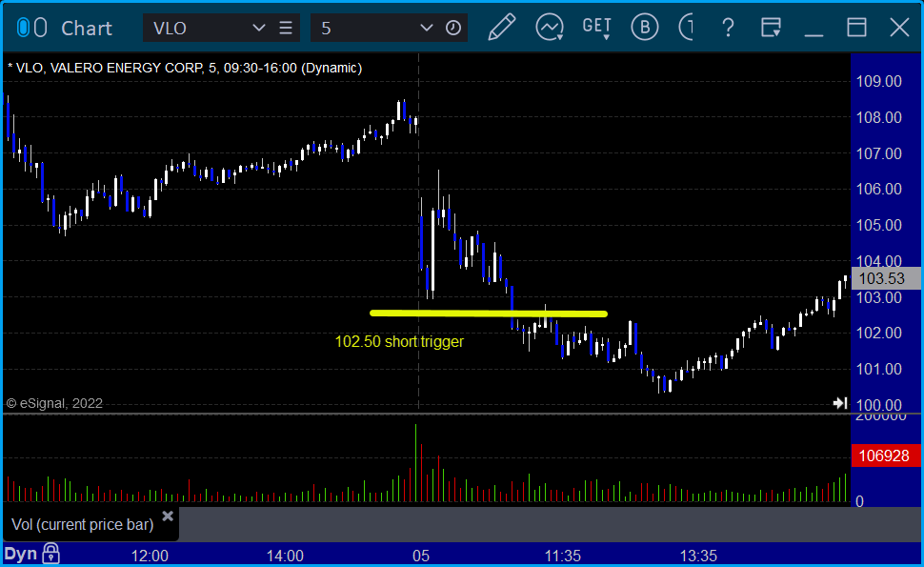The height and width of the screenshot is (567, 924).
Task: Click the Dyn time scale mode label
Action: 21,554
